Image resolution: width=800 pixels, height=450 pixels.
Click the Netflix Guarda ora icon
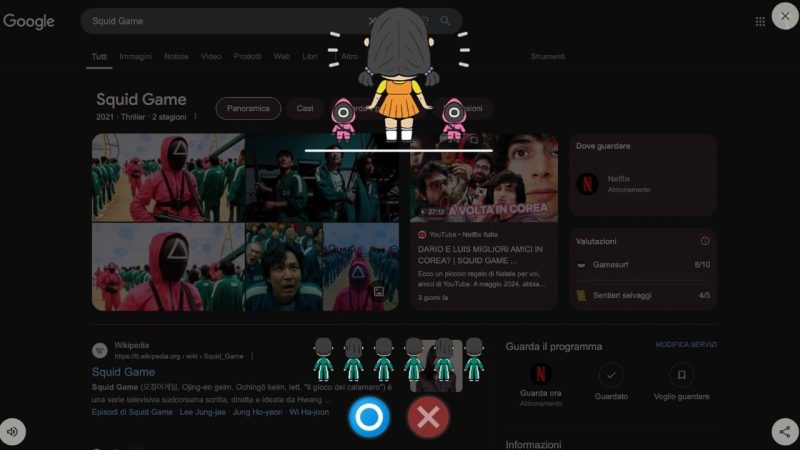click(x=540, y=375)
